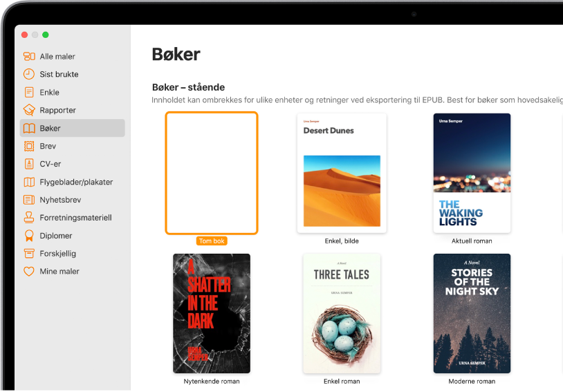
Task: Click the Aktuell roman caption
Action: tap(472, 241)
